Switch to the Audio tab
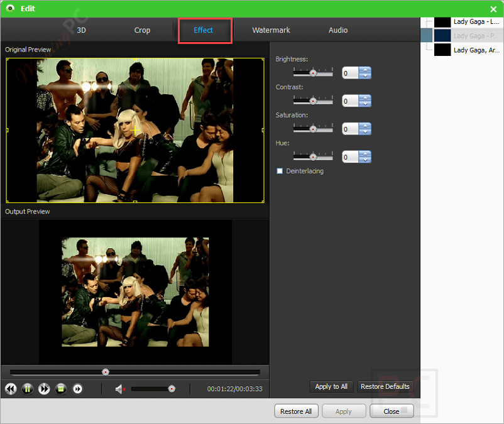This screenshot has width=504, height=424. click(338, 30)
